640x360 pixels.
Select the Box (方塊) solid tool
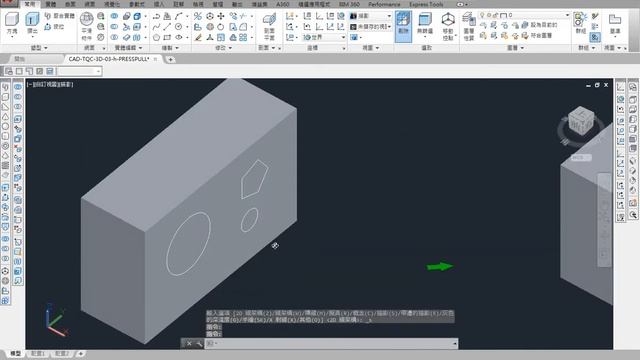pyautogui.click(x=12, y=24)
